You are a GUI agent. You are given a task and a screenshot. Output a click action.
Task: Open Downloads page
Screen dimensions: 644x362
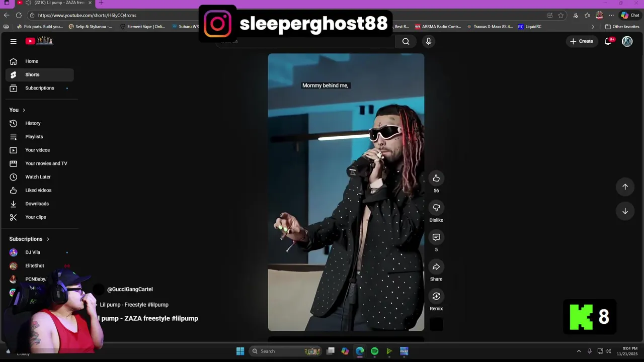point(40,204)
